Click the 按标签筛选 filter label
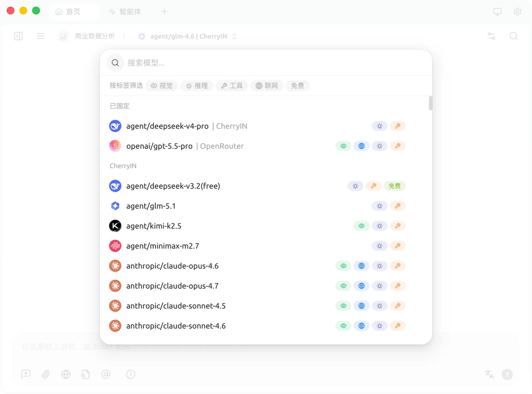Viewport: 532px width, 394px height. (x=126, y=86)
